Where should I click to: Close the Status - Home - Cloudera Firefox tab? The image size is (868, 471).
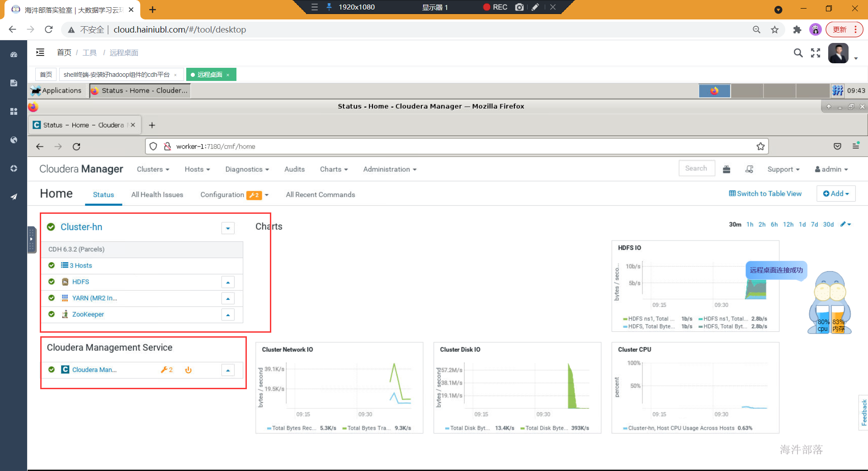tap(133, 125)
